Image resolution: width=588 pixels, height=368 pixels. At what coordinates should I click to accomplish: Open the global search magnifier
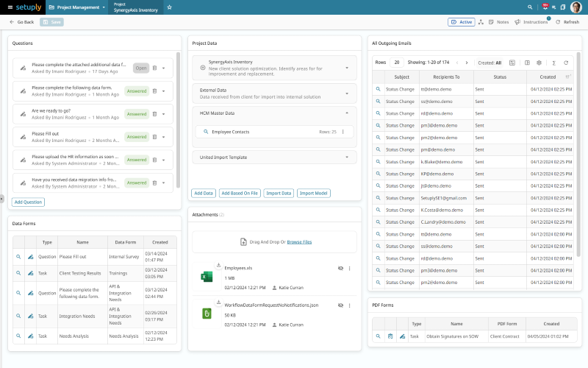[x=530, y=7]
